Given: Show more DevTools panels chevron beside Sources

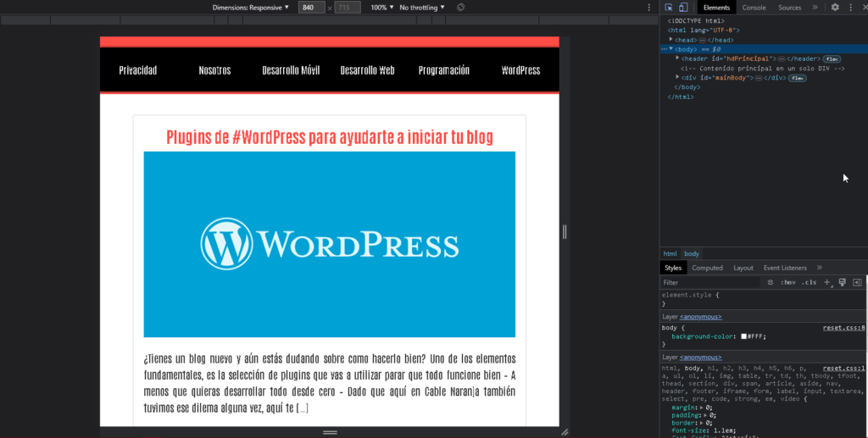Looking at the screenshot, I should [x=815, y=7].
